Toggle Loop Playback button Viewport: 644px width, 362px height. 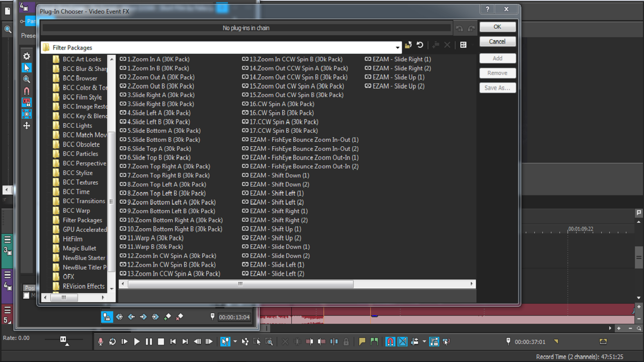click(x=112, y=342)
